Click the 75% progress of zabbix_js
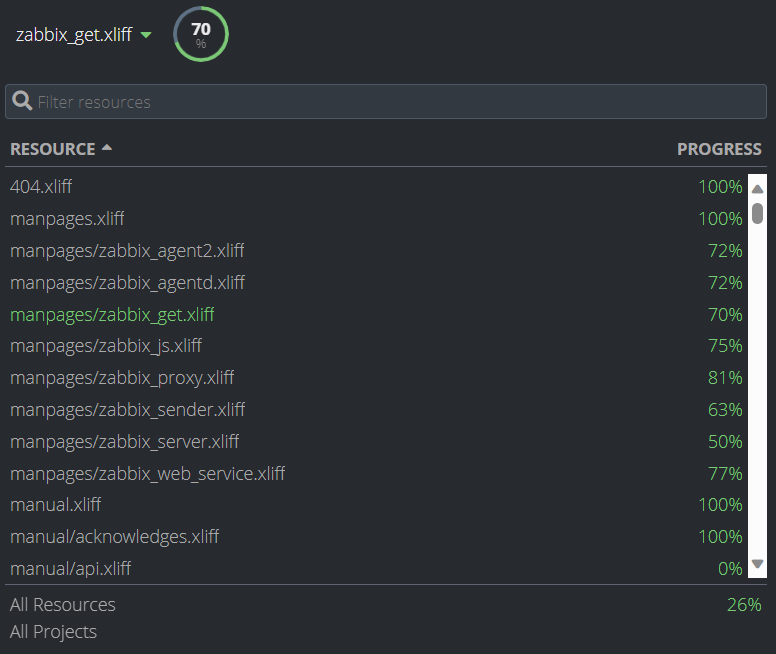This screenshot has width=776, height=654. tap(725, 346)
